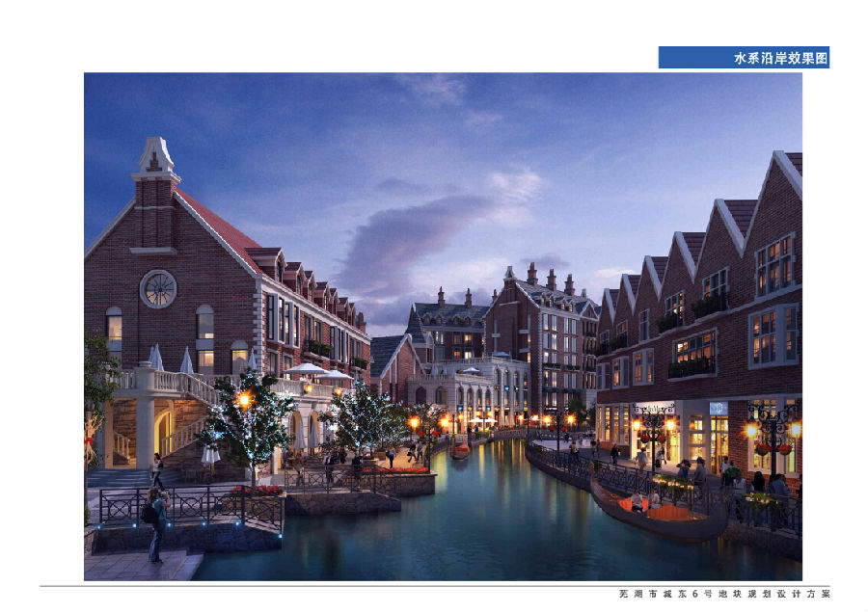Click the round clock window on left building

pos(158,288)
